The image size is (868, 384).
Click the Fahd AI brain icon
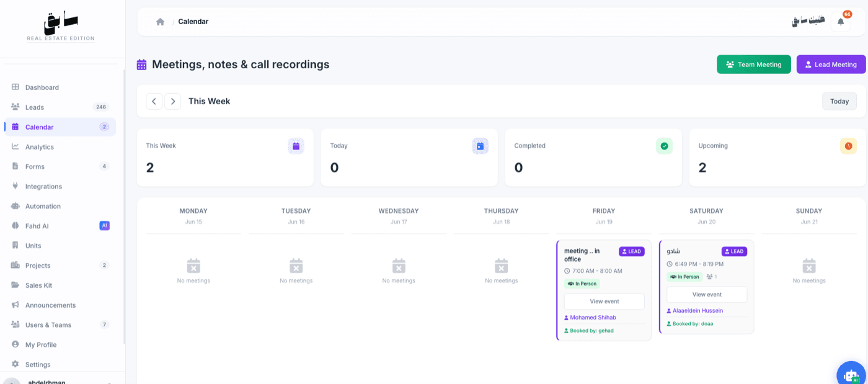click(15, 226)
